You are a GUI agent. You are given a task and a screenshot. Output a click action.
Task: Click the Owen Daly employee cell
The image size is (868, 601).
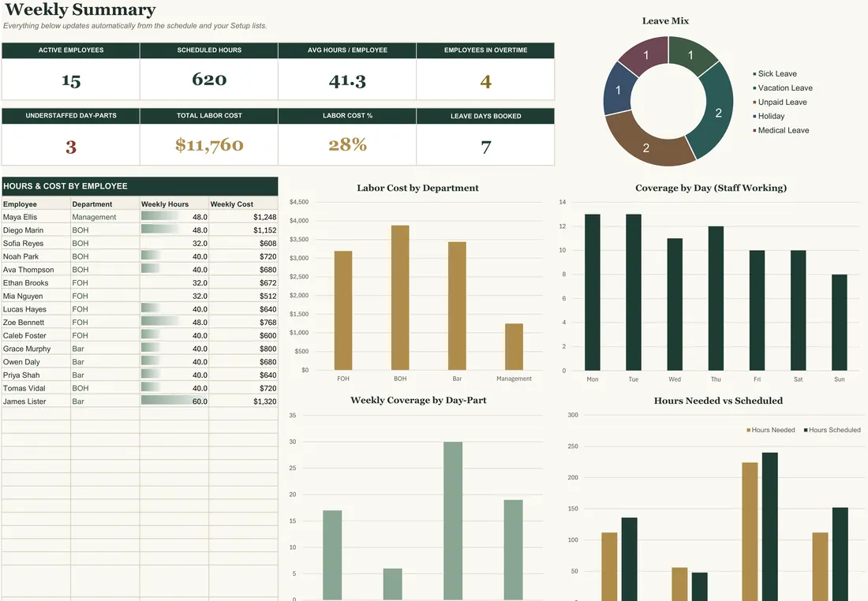pos(36,362)
